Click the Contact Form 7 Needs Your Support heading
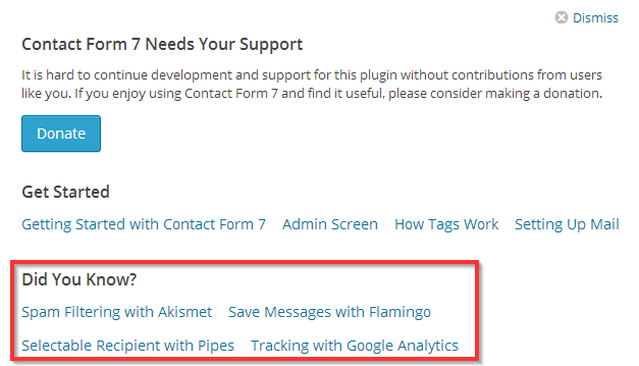The image size is (639, 366). pos(162,44)
